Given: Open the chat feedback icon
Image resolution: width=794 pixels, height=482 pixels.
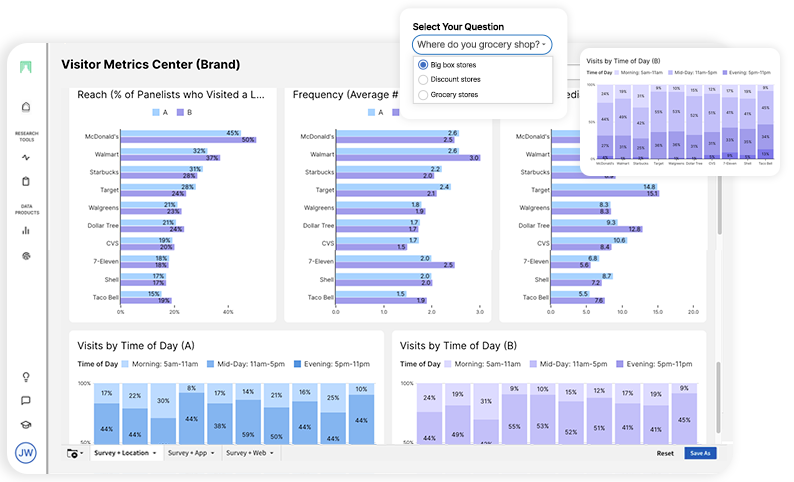Looking at the screenshot, I should point(26,400).
